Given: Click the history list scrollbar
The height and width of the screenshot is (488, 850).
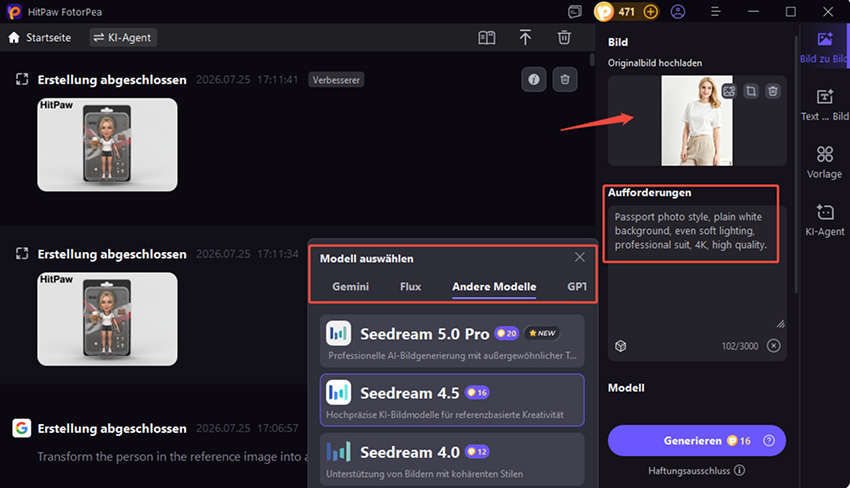Looking at the screenshot, I should [592, 60].
